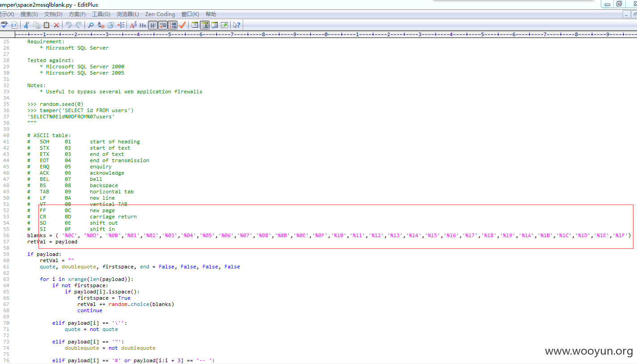637x364 pixels.
Task: Open the 帮助 menu
Action: (x=211, y=14)
